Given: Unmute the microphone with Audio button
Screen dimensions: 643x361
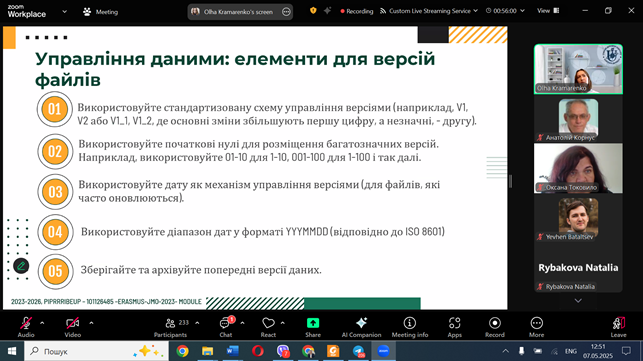Looking at the screenshot, I should (26, 327).
